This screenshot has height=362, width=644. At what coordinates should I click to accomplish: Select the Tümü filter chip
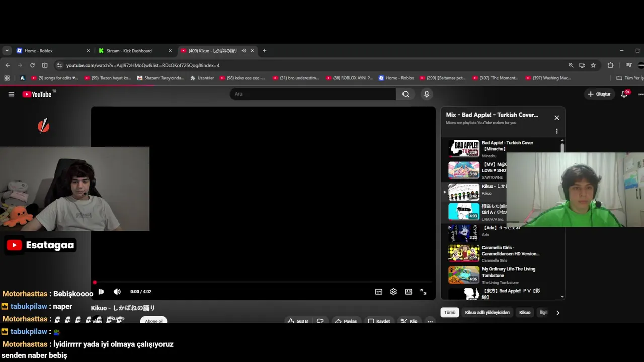(x=450, y=312)
